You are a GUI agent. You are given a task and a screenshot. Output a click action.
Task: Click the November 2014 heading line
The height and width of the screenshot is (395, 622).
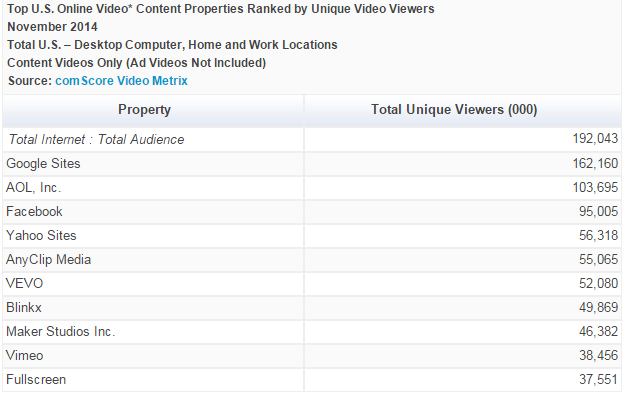tap(52, 27)
